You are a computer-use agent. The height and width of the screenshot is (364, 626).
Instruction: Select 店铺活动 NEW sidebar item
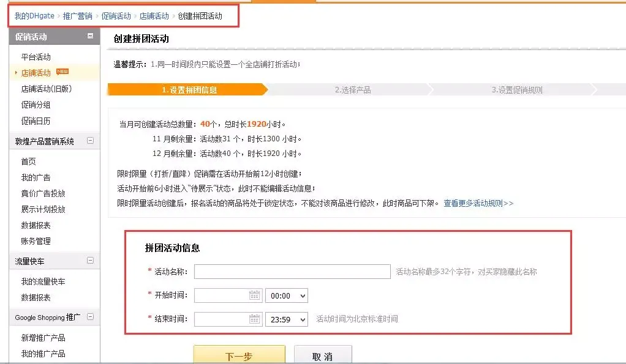[36, 73]
